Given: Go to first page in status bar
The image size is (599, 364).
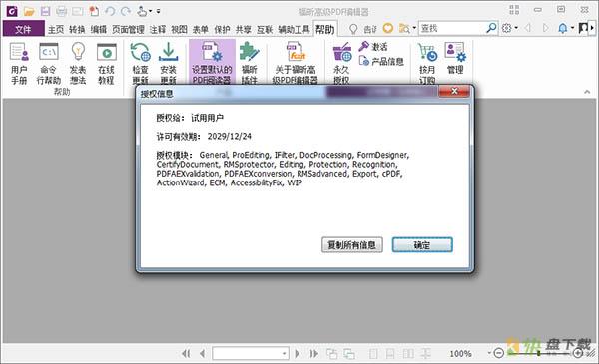Looking at the screenshot, I should (186, 354).
